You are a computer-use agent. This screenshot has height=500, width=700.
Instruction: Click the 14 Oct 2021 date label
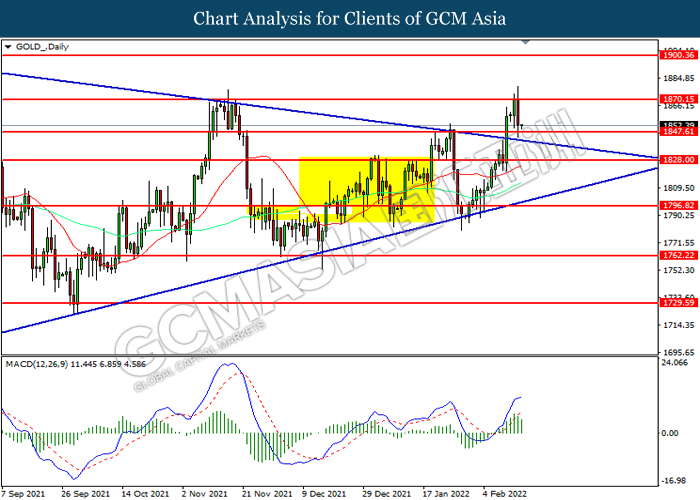(146, 494)
